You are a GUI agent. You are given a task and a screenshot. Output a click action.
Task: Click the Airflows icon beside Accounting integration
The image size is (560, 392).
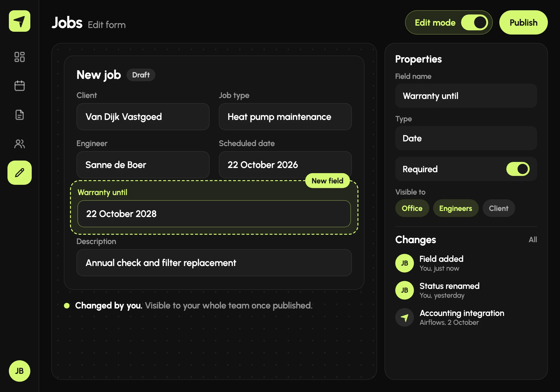coord(404,317)
